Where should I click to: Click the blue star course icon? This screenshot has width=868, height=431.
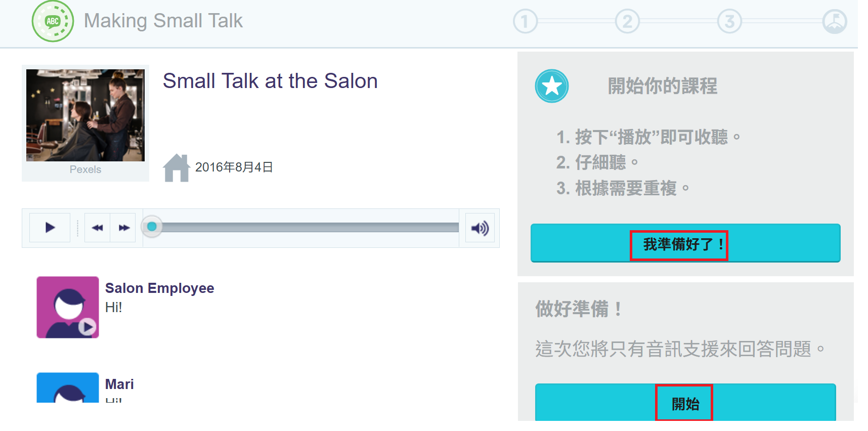click(x=551, y=86)
